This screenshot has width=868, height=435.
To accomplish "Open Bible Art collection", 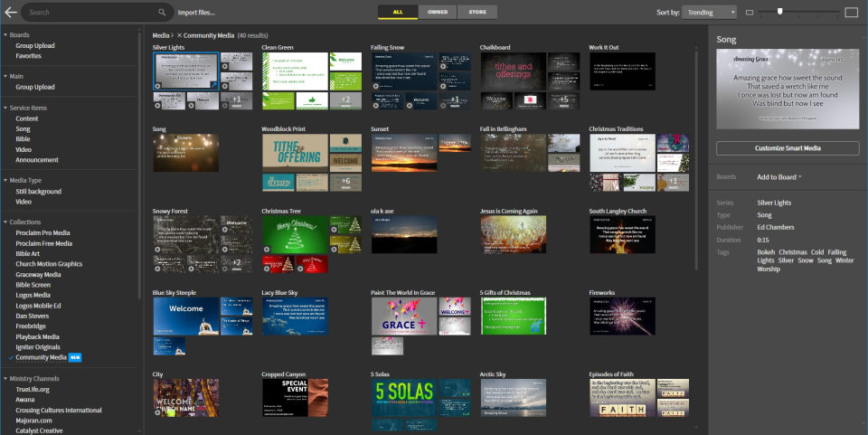I will pos(28,253).
